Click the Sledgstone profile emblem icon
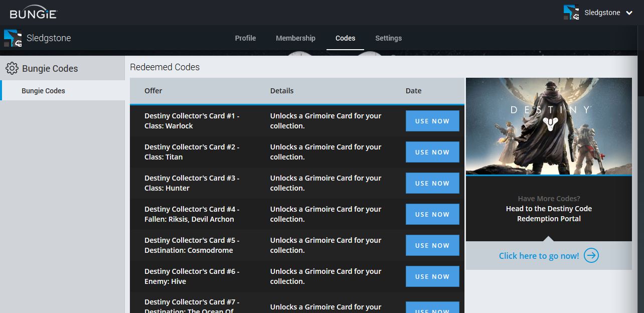The height and width of the screenshot is (313, 644). coord(13,38)
